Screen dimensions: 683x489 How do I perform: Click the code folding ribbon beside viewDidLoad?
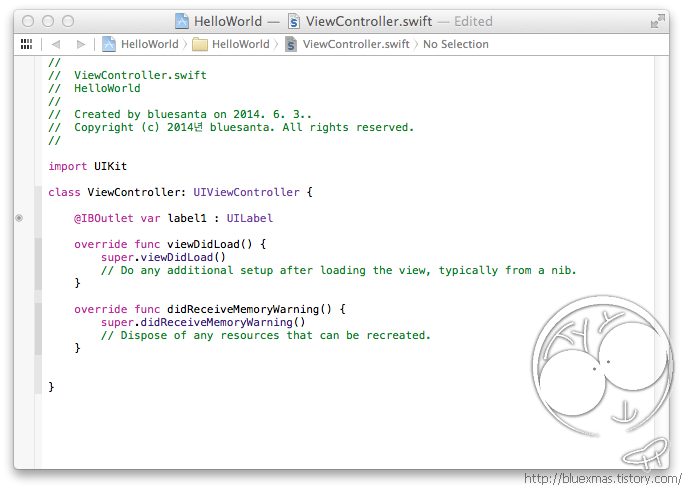[38, 264]
